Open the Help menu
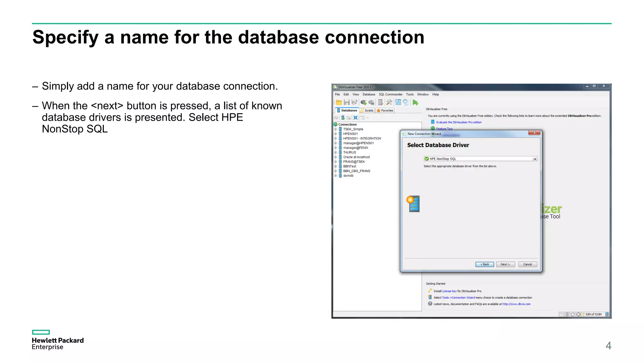 [436, 94]
